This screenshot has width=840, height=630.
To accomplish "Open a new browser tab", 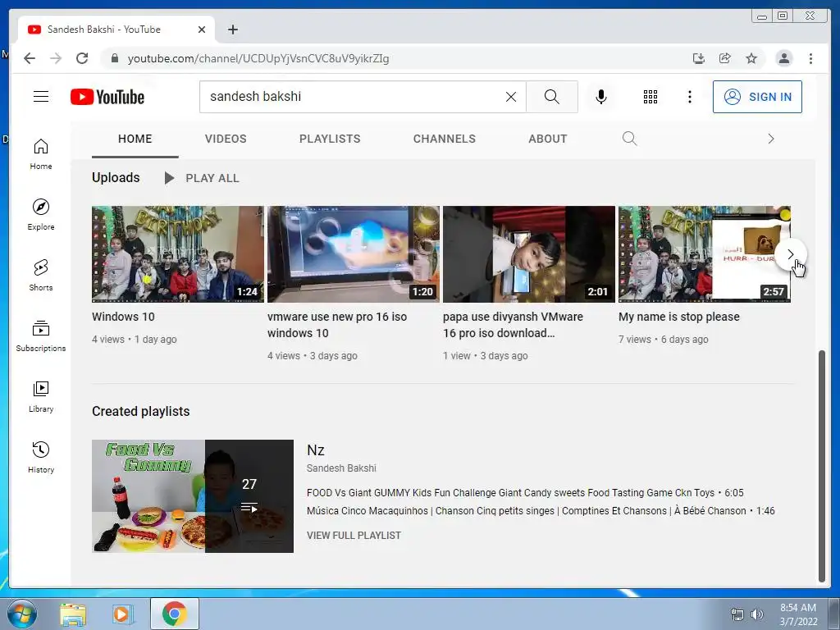I will click(232, 30).
